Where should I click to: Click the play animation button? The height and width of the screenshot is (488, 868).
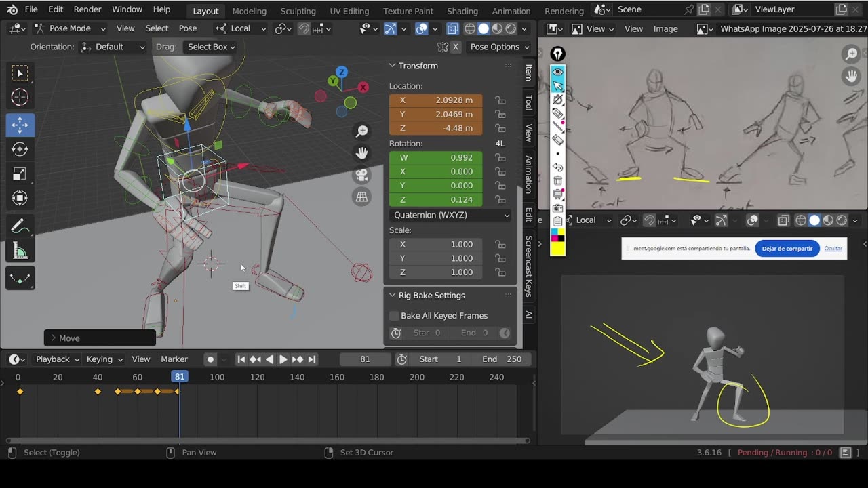(283, 359)
